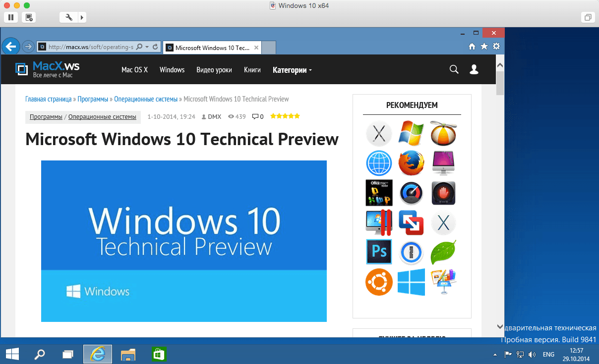Screen dimensions: 599x364
Task: Open Task View on the taskbar
Action: 68,354
